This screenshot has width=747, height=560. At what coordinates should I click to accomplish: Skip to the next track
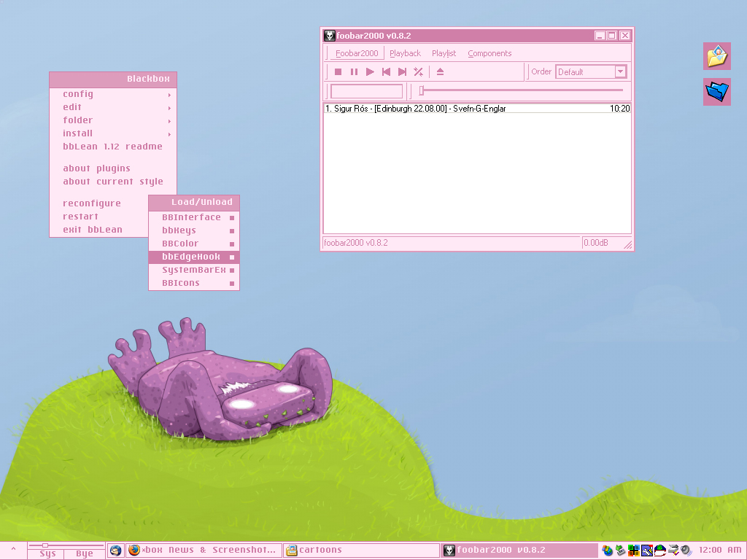(402, 72)
